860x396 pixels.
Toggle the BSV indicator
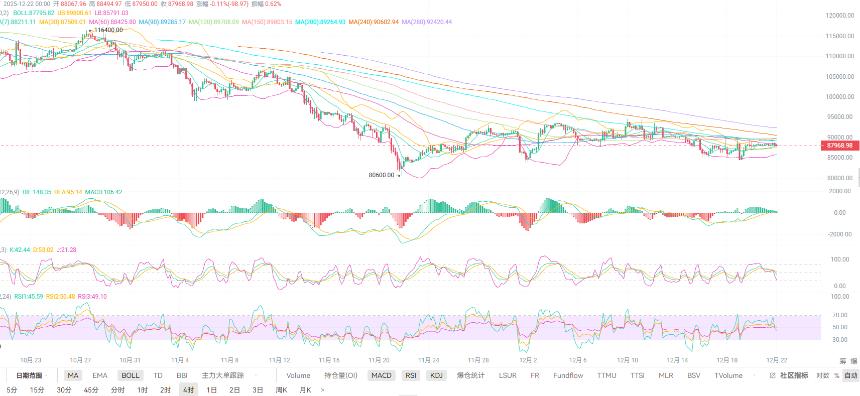[693, 376]
